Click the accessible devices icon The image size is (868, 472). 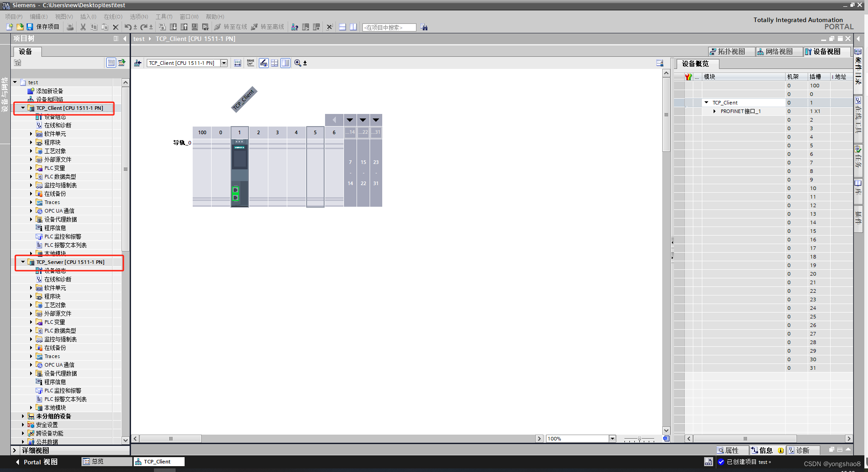295,27
